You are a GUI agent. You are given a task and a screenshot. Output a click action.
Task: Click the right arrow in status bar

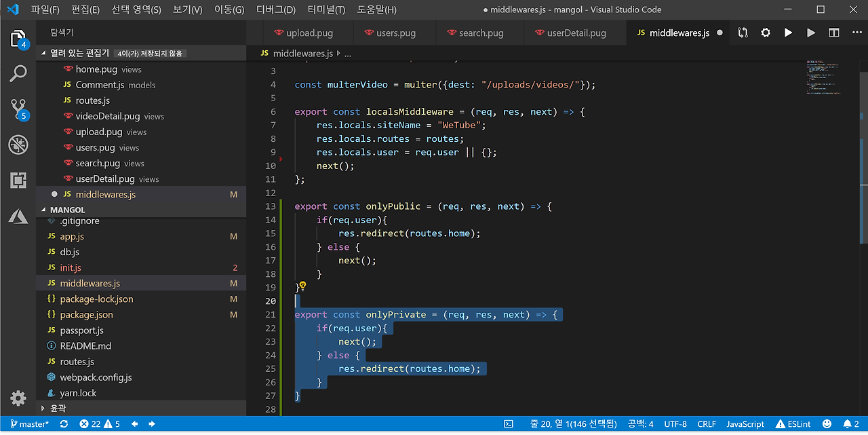[x=152, y=424]
